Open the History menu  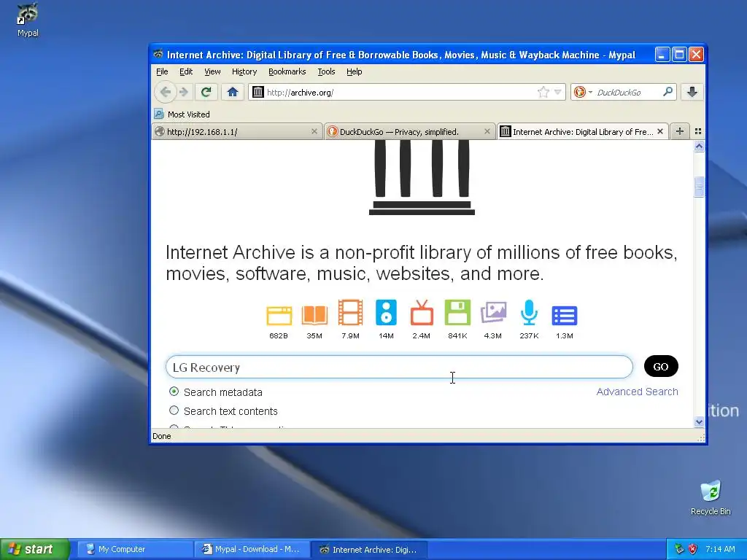pyautogui.click(x=244, y=71)
